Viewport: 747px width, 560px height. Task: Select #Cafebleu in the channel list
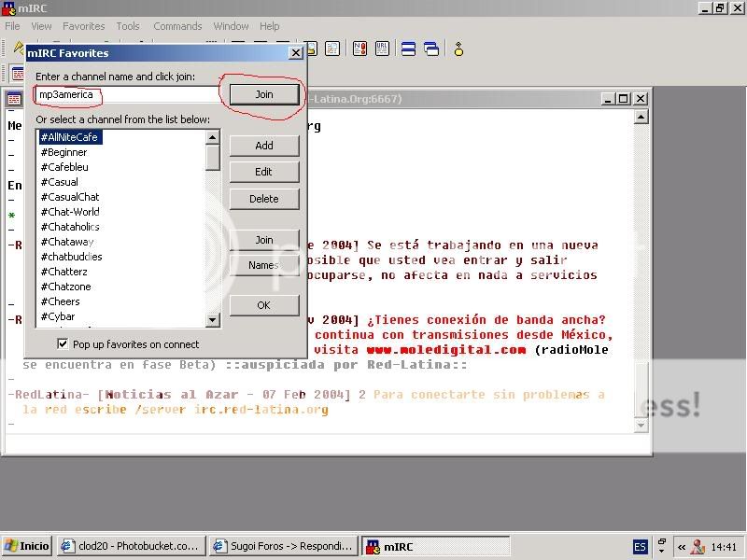click(x=64, y=167)
